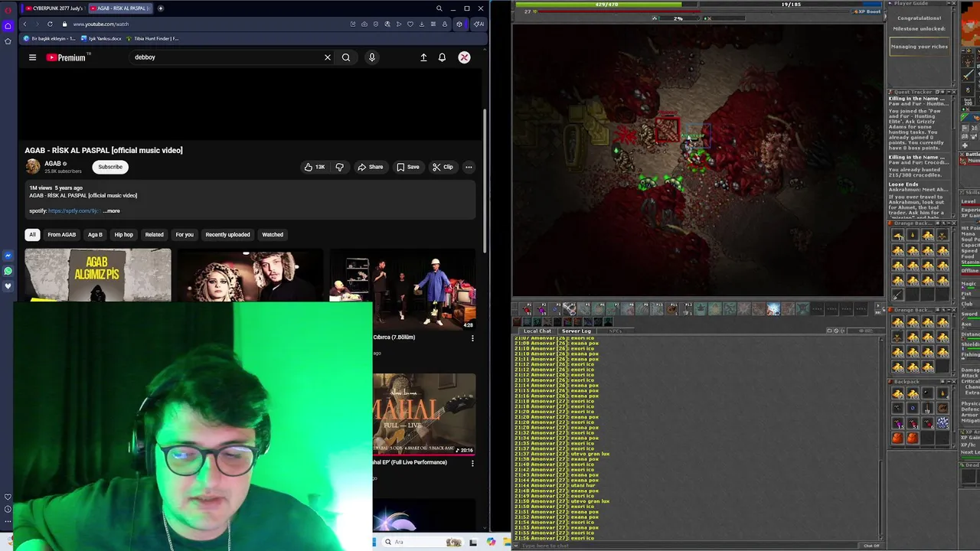Go back in the browser
Image resolution: width=980 pixels, height=551 pixels.
click(x=24, y=24)
